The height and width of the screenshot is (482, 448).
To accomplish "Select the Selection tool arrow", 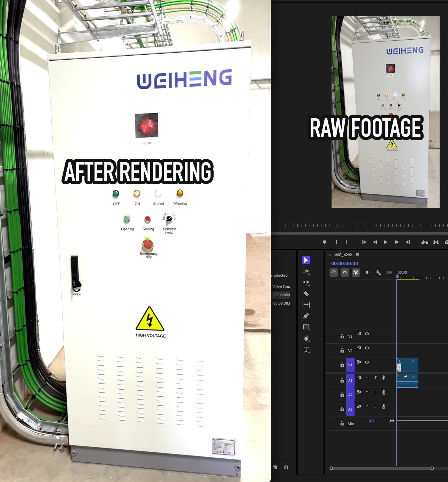I will [306, 260].
